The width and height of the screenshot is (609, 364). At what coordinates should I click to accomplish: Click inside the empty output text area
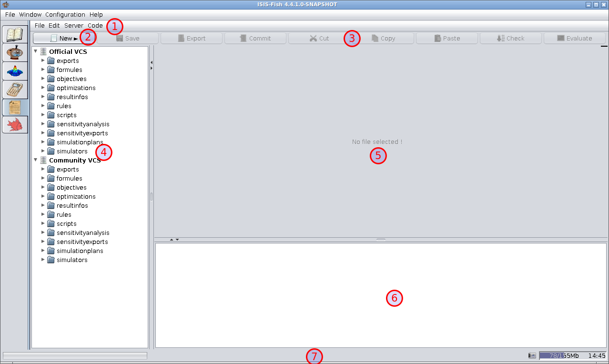(381, 295)
